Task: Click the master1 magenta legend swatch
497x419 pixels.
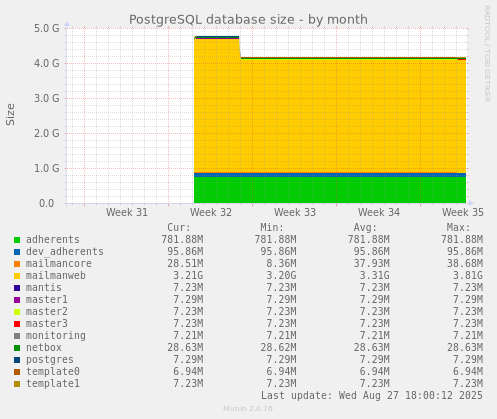Action: pyautogui.click(x=17, y=300)
